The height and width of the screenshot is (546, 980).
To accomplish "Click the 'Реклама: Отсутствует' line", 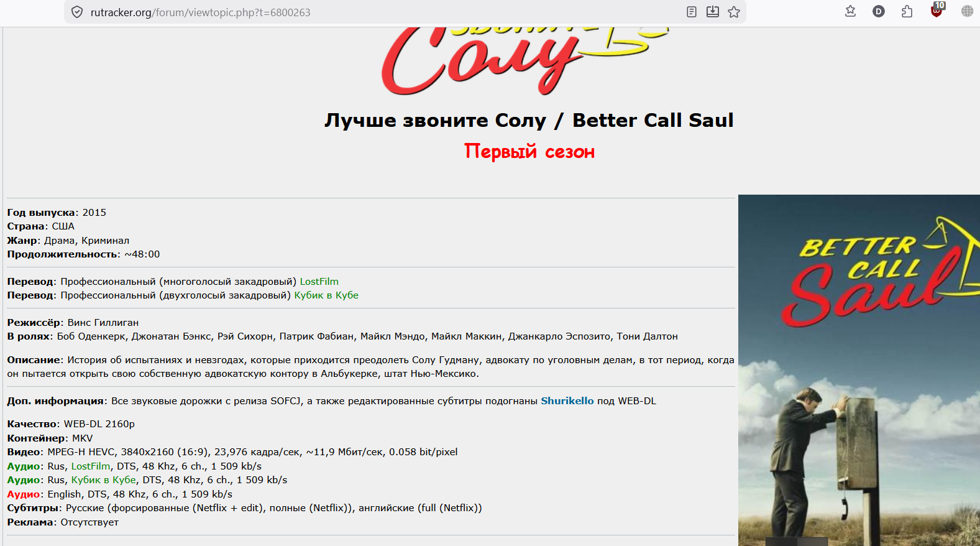I will click(63, 522).
